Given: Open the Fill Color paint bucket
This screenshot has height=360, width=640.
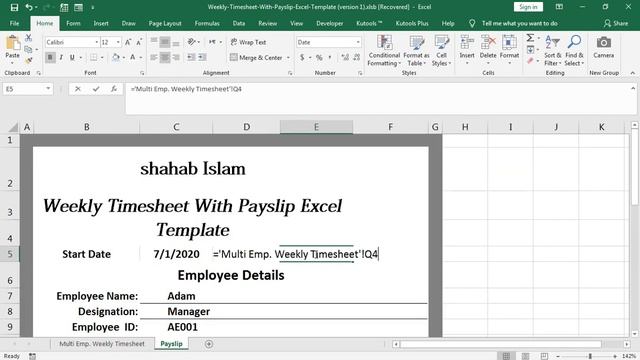Looking at the screenshot, I should point(116,58).
